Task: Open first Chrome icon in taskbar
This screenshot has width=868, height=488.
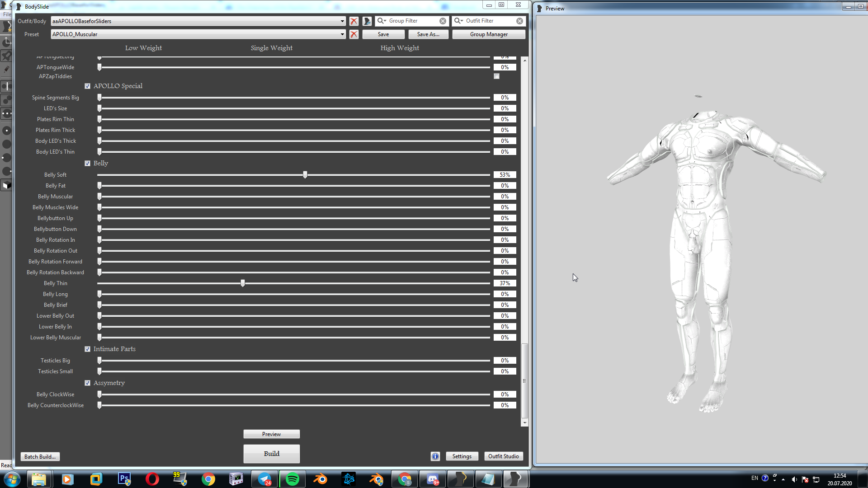Action: click(x=208, y=479)
